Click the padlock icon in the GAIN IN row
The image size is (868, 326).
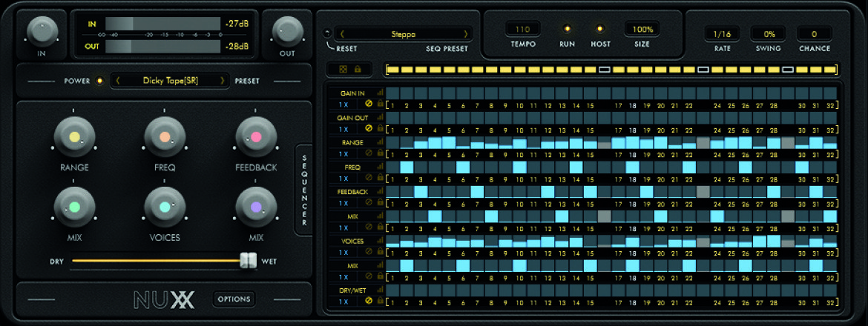click(x=380, y=103)
